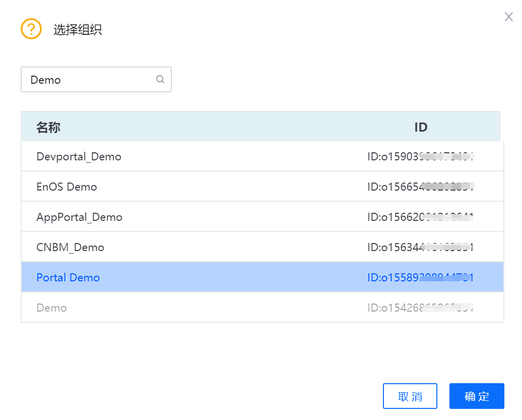Click the ID cell of CNBM_Demo
This screenshot has height=420, width=522.
[x=421, y=247]
